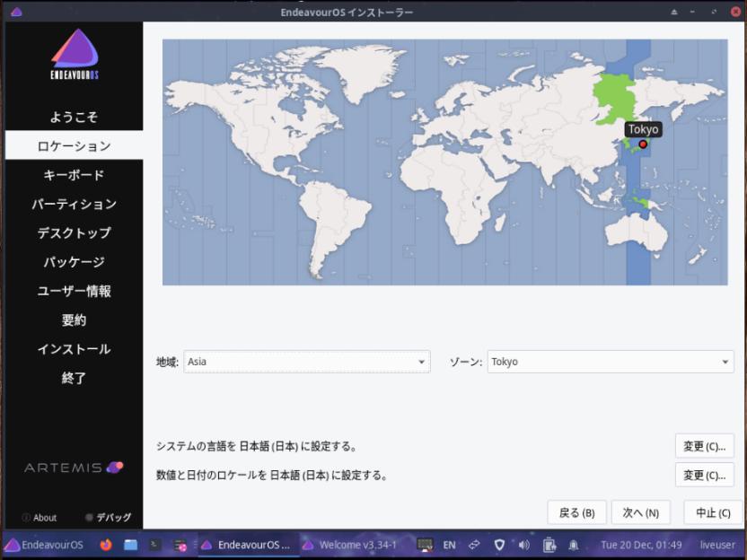Minimize the installer window
The width and height of the screenshot is (747, 560).
coord(692,12)
